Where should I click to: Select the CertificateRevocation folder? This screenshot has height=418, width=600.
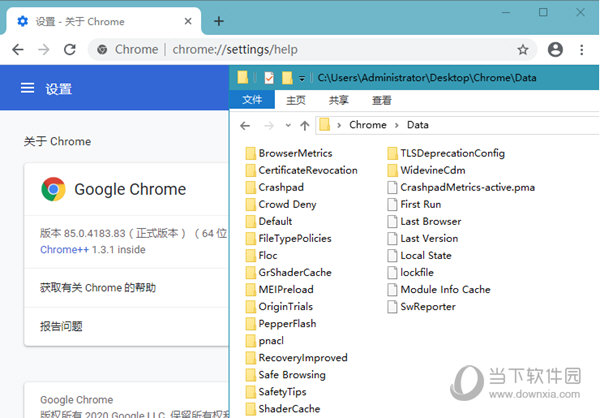[x=302, y=170]
